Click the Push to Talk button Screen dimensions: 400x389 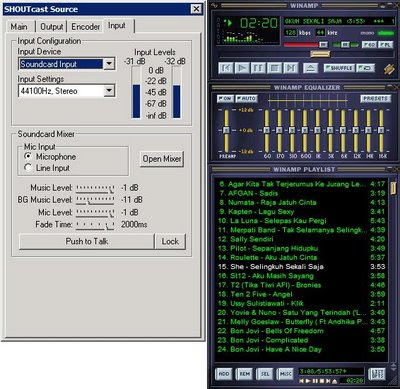coord(87,241)
